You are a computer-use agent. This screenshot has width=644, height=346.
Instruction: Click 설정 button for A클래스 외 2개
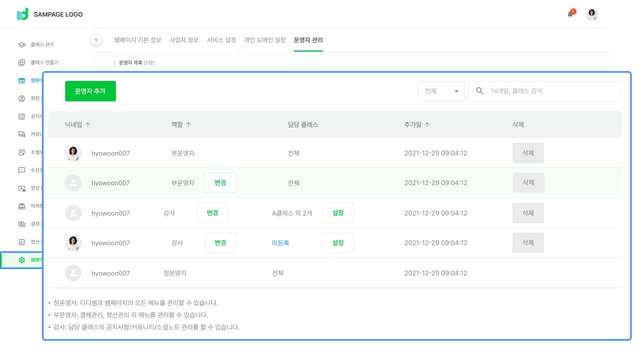pyautogui.click(x=337, y=213)
